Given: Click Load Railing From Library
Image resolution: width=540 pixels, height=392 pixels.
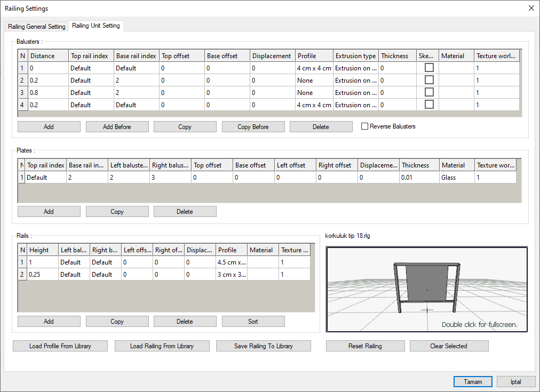Looking at the screenshot, I should click(x=162, y=346).
